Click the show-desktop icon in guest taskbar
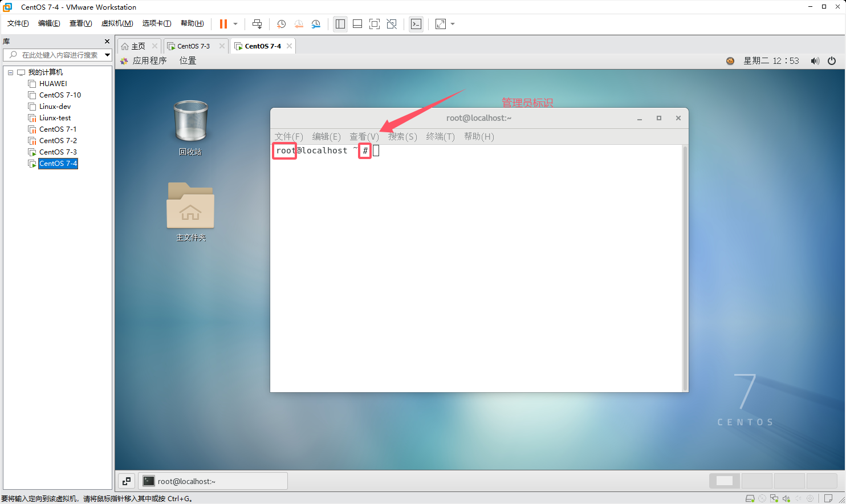The width and height of the screenshot is (846, 504). pyautogui.click(x=127, y=481)
